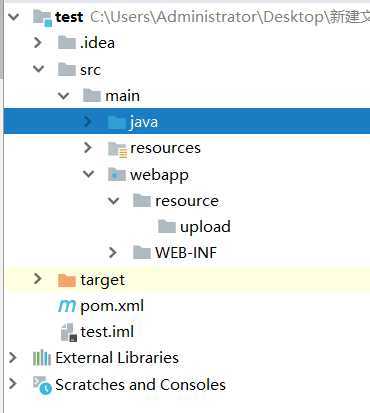Click the Maven pom.xml file icon
This screenshot has height=413, width=370.
(67, 306)
